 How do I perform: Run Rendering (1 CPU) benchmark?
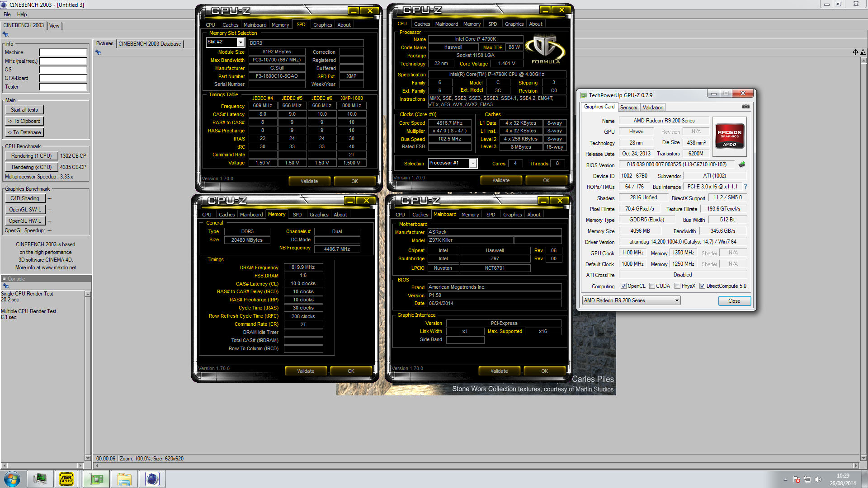(32, 156)
